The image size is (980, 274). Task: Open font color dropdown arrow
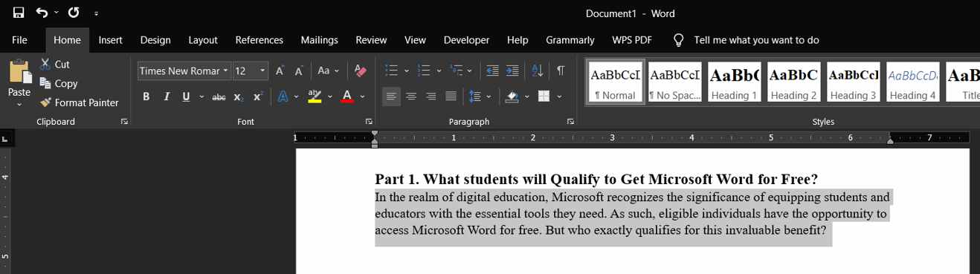click(x=362, y=97)
